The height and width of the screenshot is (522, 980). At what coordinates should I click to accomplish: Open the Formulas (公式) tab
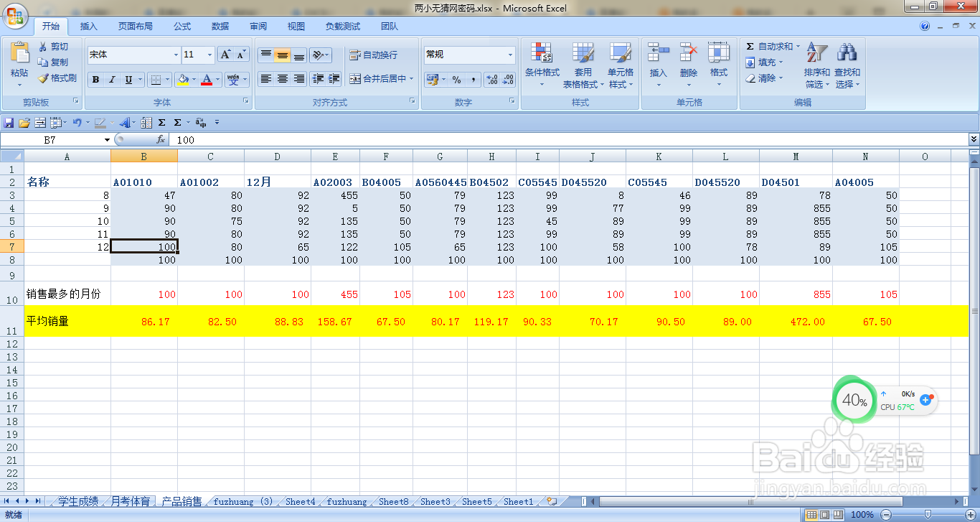182,27
